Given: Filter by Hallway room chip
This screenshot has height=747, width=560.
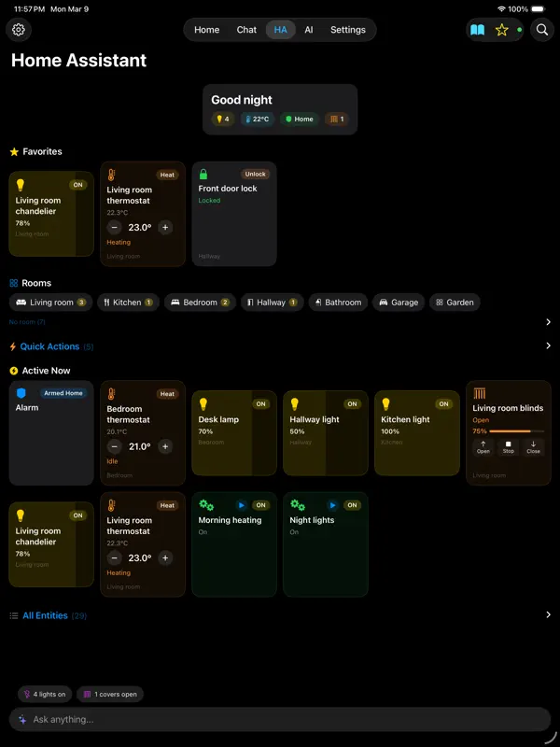Looking at the screenshot, I should click(272, 302).
